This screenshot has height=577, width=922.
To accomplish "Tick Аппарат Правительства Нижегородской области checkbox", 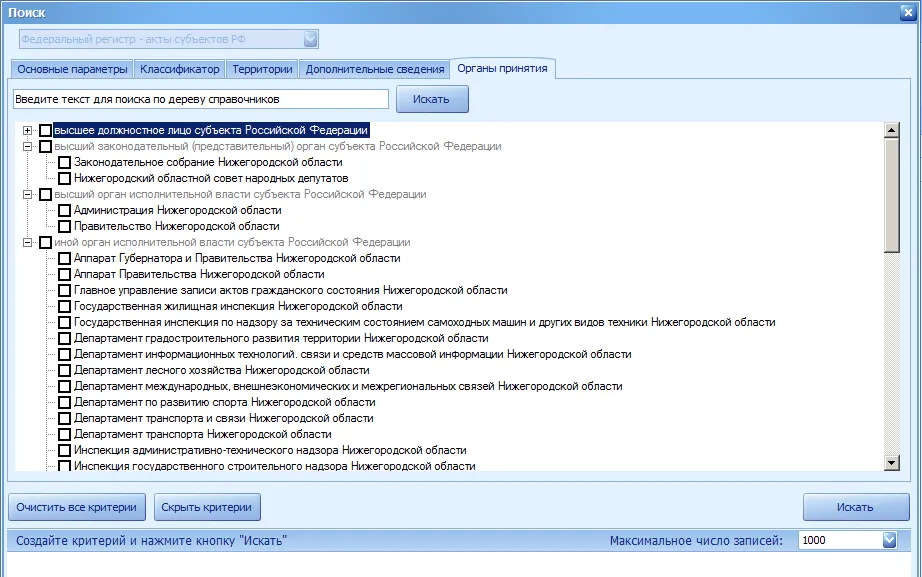I will click(65, 274).
